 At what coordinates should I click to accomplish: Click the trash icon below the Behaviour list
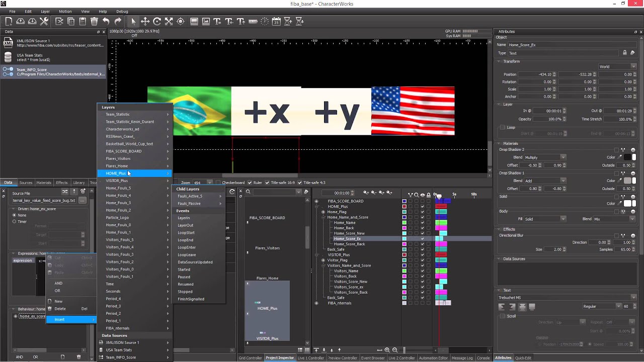click(78, 357)
